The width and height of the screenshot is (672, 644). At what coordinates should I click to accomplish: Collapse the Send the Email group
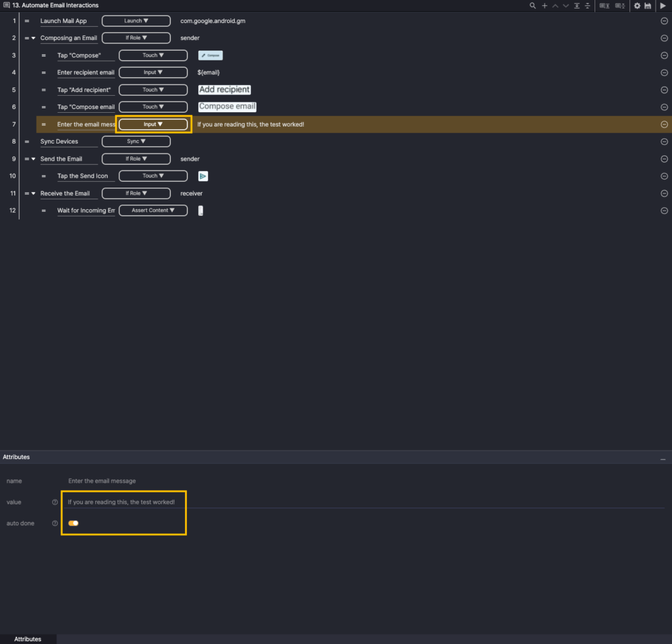click(x=33, y=159)
